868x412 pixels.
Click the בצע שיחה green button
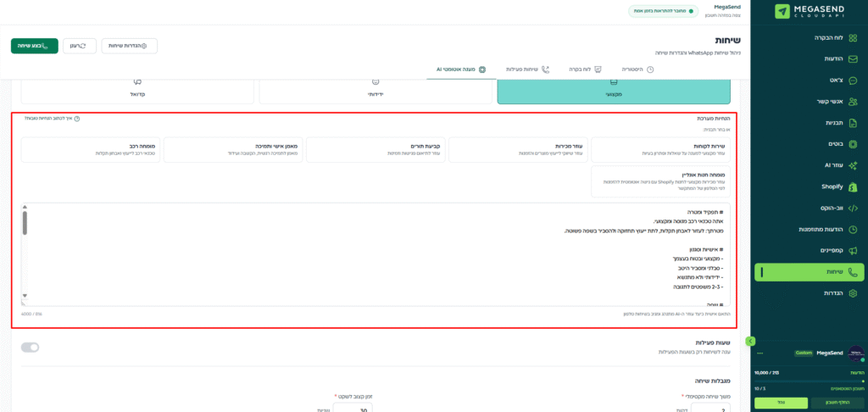click(34, 45)
